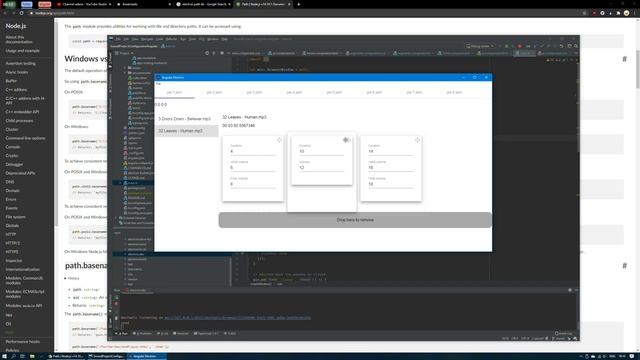Image resolution: width=640 pixels, height=360 pixels.
Task: Click the drag handle on the third card
Action: 417,140
